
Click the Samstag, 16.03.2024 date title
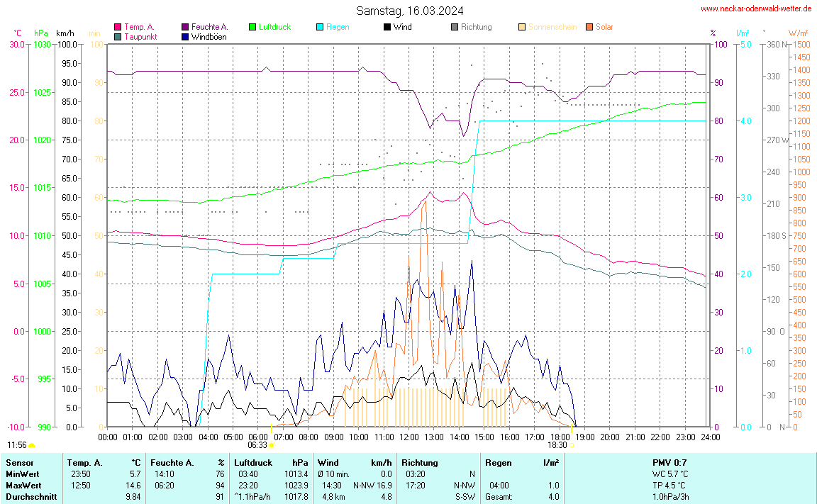click(x=410, y=11)
